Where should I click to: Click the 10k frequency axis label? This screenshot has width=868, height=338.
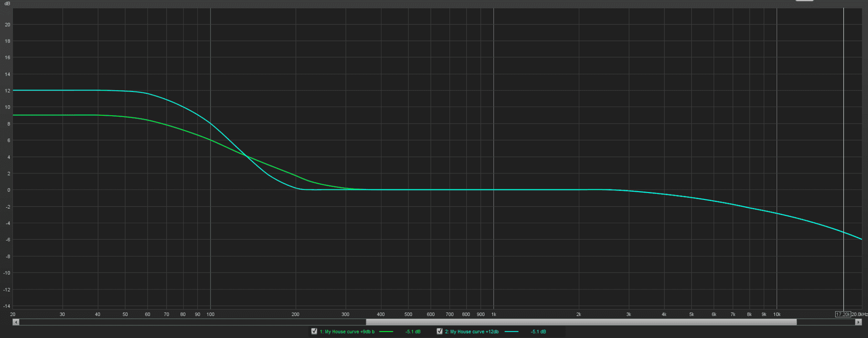point(777,314)
